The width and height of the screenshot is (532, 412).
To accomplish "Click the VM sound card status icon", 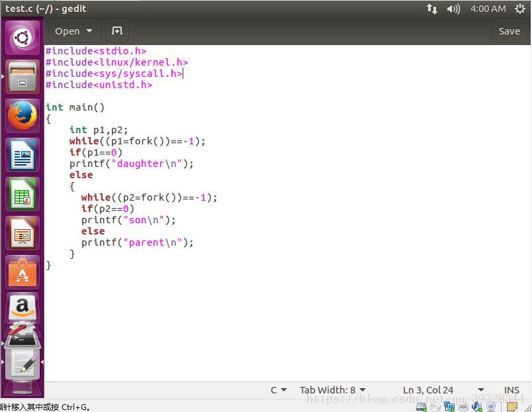I will coord(476,407).
